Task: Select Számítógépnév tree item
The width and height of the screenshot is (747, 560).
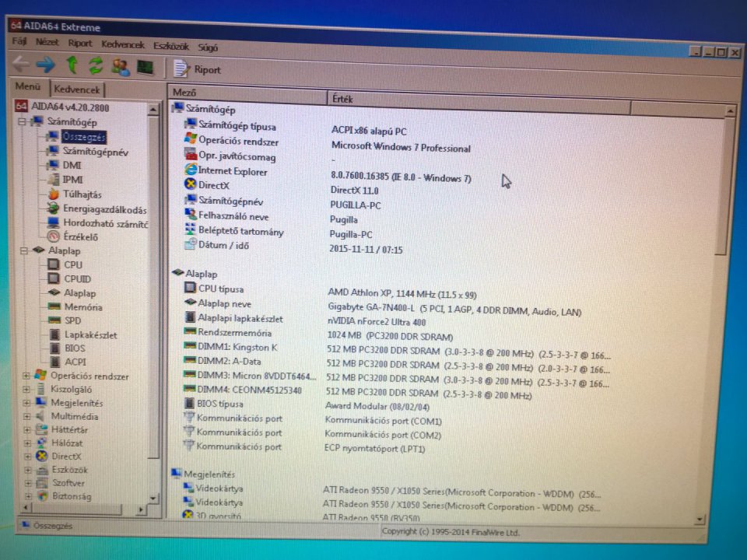Action: point(95,152)
